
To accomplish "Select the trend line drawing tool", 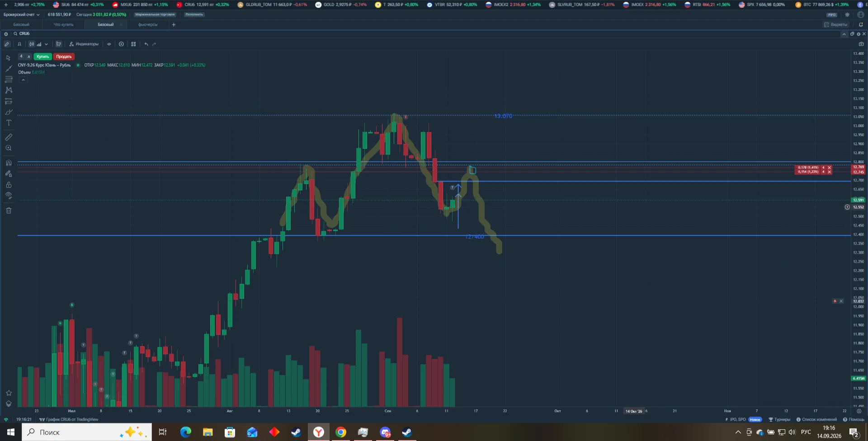I will point(8,69).
